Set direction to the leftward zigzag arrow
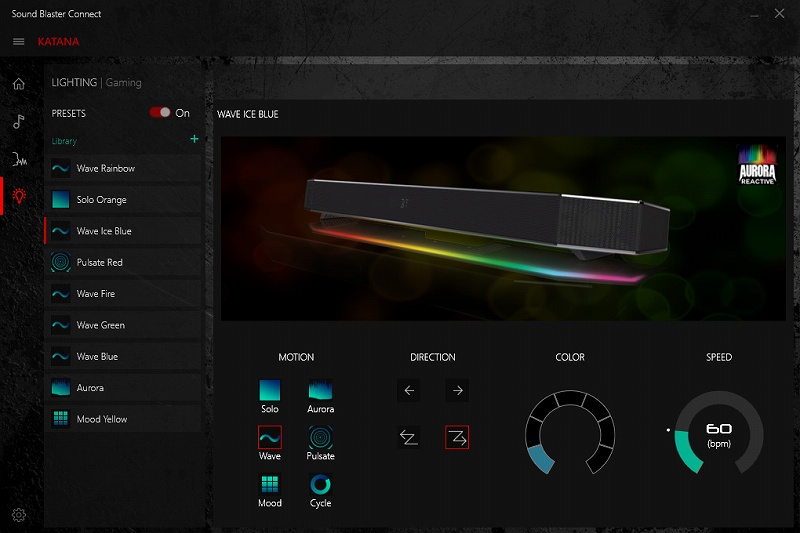This screenshot has height=533, width=800. click(409, 437)
